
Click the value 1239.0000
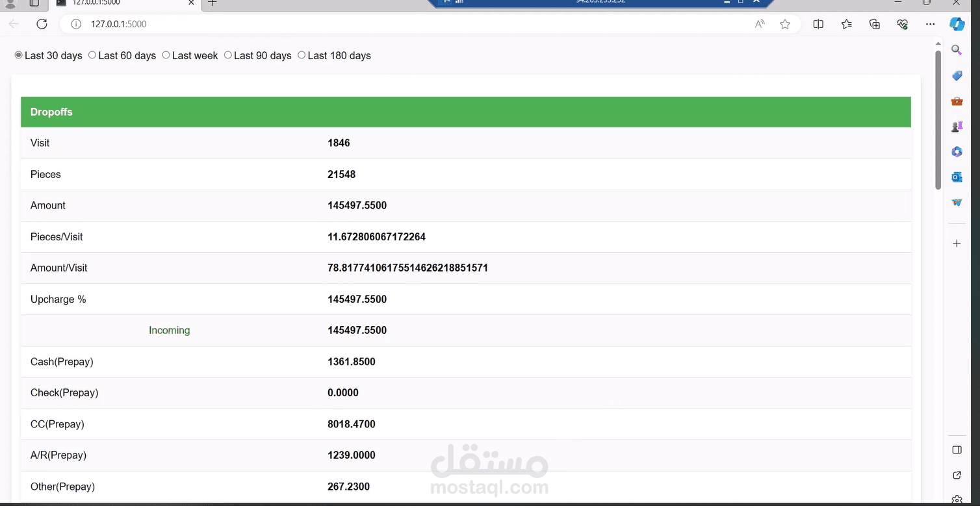click(351, 455)
